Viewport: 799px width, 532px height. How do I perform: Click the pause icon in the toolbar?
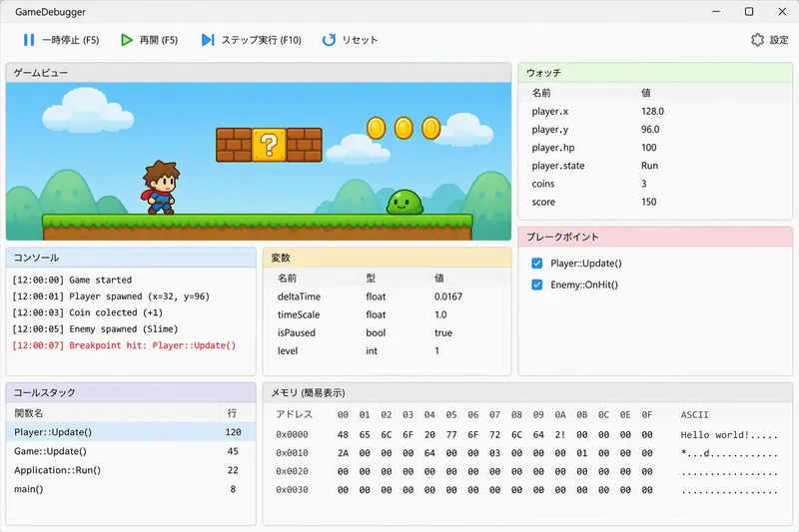coord(29,40)
